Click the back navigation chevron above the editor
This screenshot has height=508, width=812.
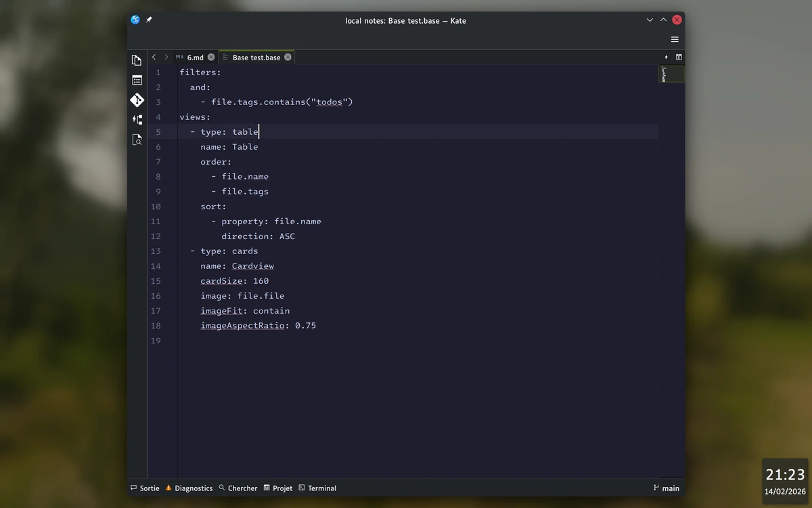pos(154,57)
